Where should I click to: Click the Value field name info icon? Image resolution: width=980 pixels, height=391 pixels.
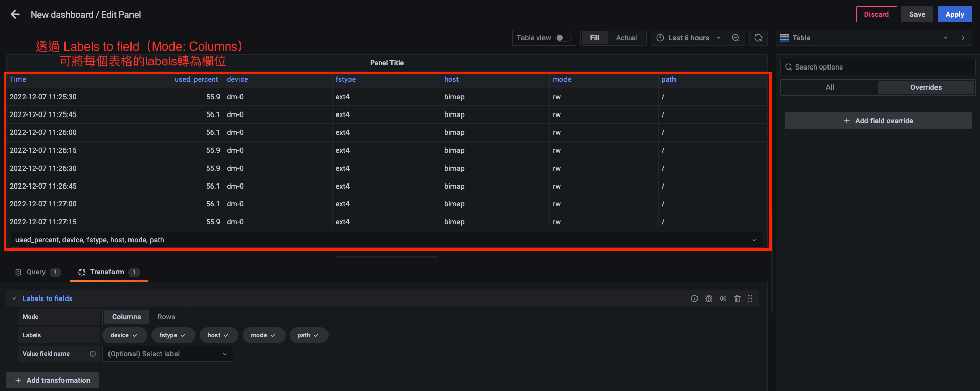[x=93, y=354]
